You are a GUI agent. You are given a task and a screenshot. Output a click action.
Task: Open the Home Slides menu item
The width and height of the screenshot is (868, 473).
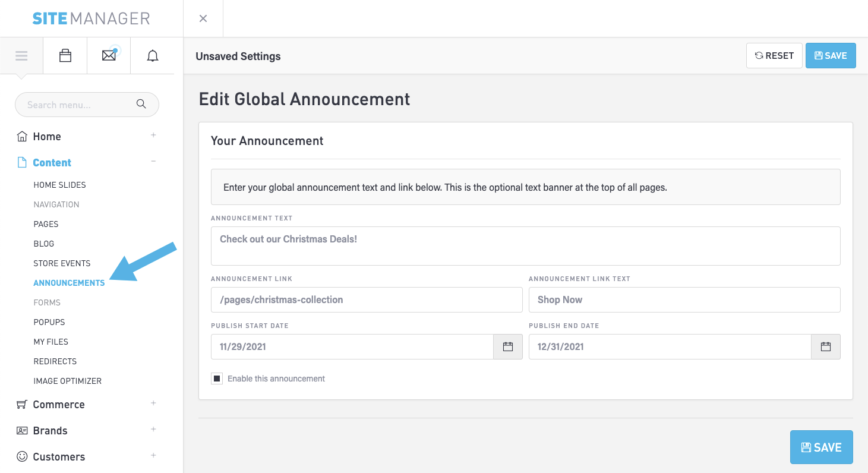59,185
